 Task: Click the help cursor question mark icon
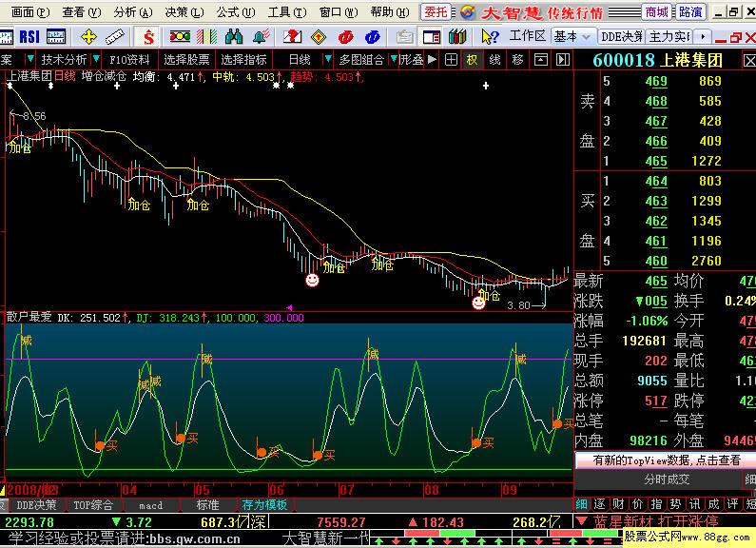(490, 37)
